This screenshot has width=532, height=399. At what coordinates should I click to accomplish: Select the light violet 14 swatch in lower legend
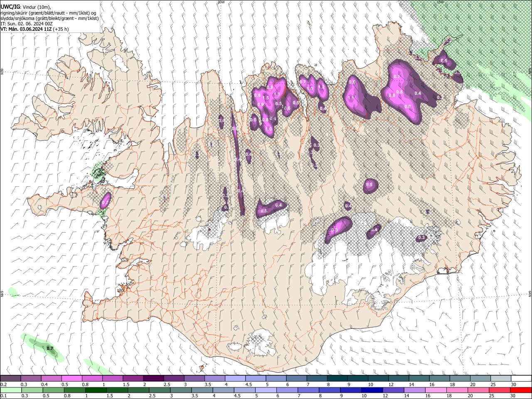pyautogui.click(x=414, y=390)
